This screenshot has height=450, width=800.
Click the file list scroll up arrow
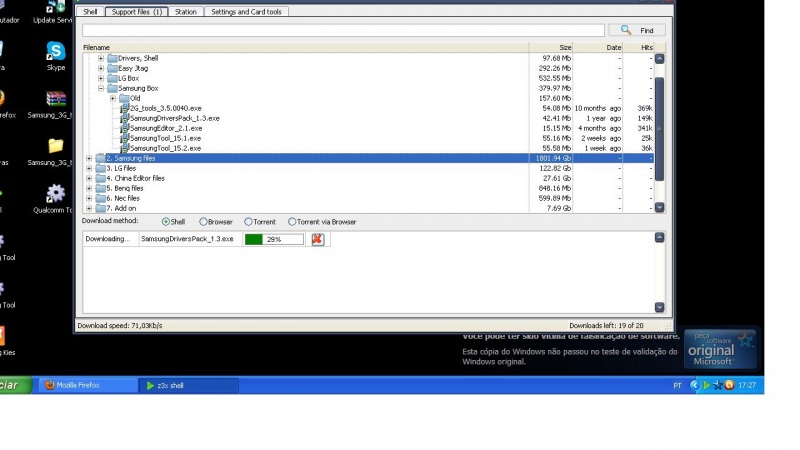coord(659,59)
